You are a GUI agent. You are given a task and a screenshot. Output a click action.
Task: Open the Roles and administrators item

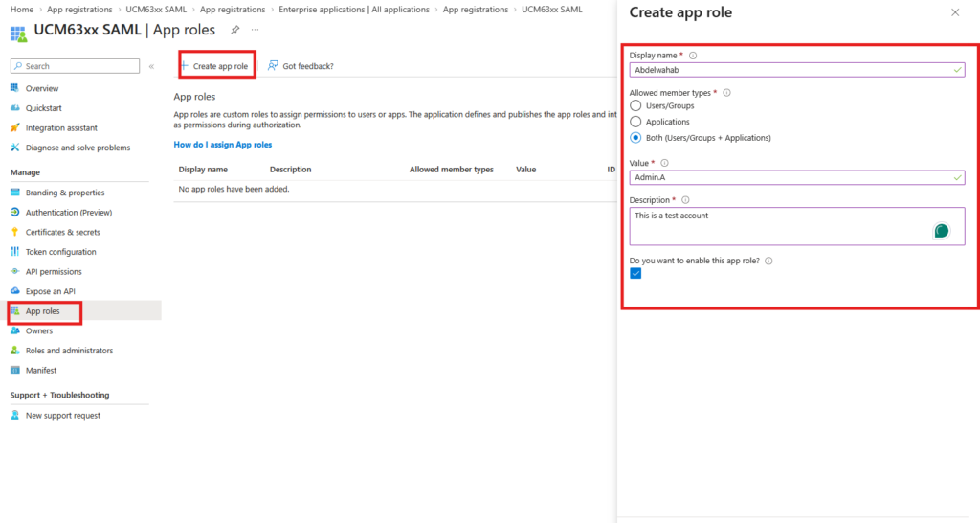click(x=69, y=351)
